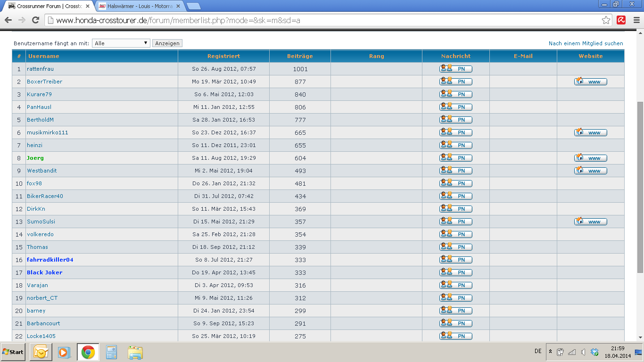644x362 pixels.
Task: Expand the 'Alle' username letter dropdown
Action: [x=121, y=43]
